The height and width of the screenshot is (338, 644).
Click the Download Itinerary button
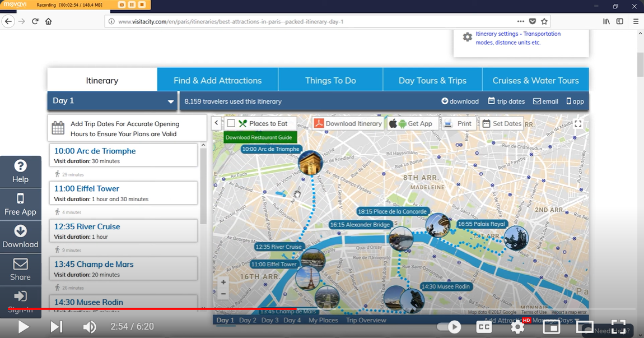[x=348, y=123]
